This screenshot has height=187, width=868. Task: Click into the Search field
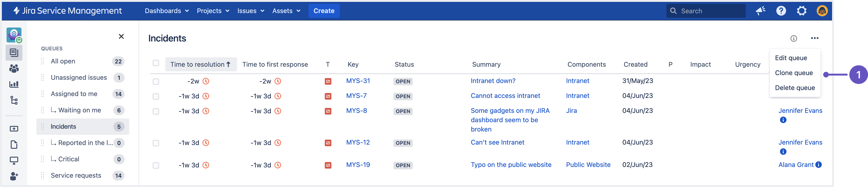tap(706, 11)
